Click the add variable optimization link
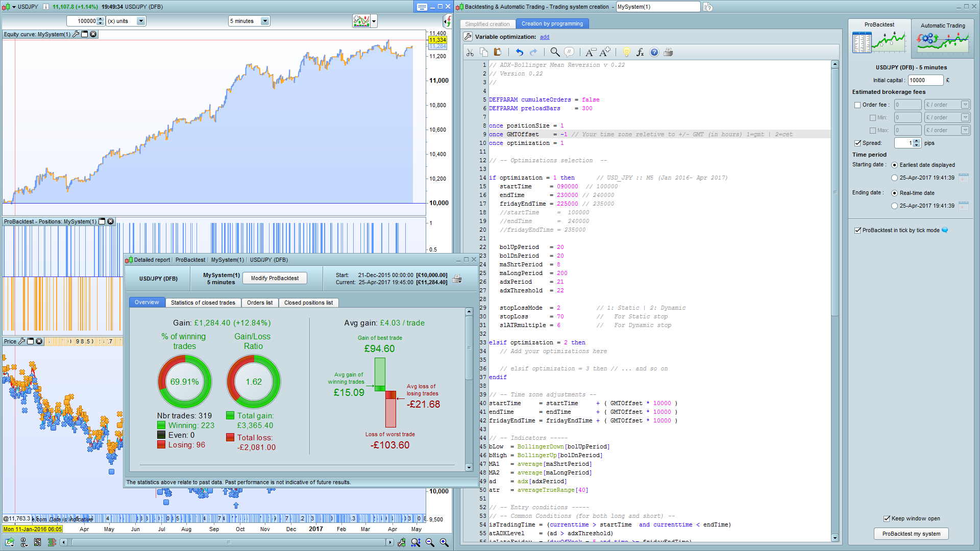This screenshot has width=980, height=551. click(545, 37)
